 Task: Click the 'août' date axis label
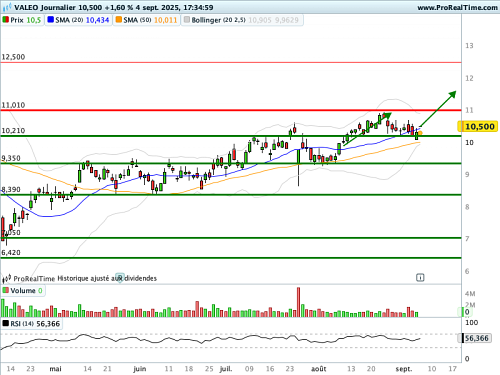point(318,369)
